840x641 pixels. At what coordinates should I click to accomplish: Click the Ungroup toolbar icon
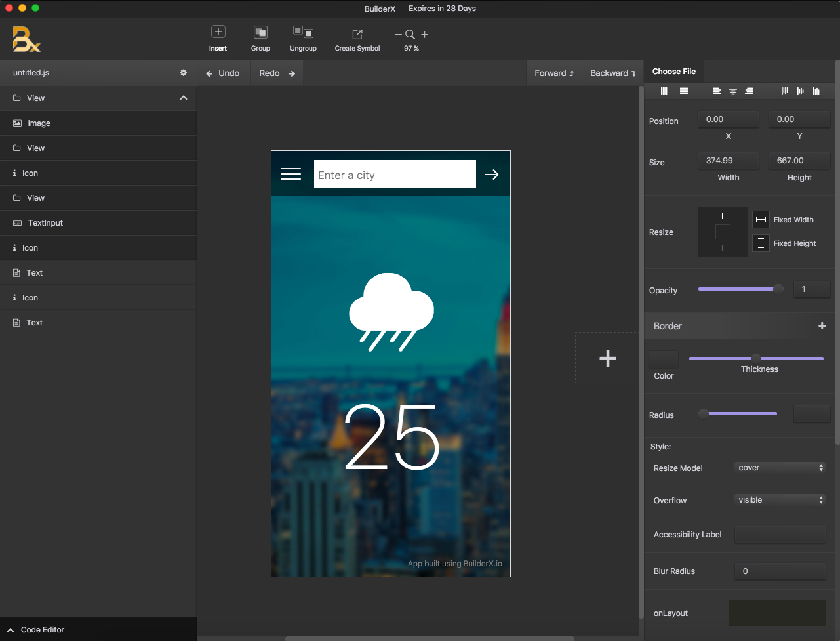point(303,32)
